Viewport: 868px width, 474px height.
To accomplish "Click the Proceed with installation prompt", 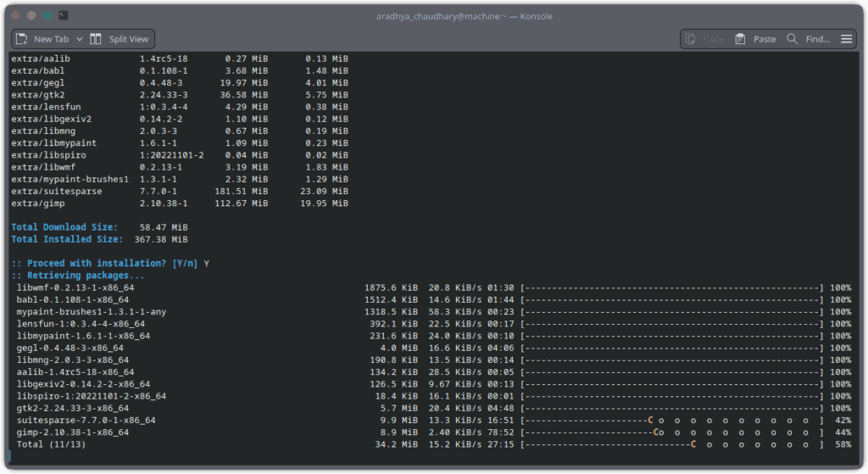I will tap(104, 264).
